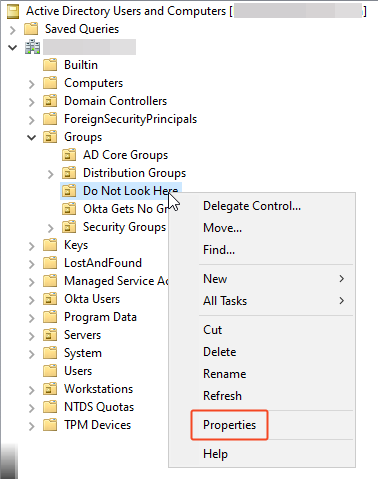
Task: Open Properties from the context menu
Action: point(262,425)
